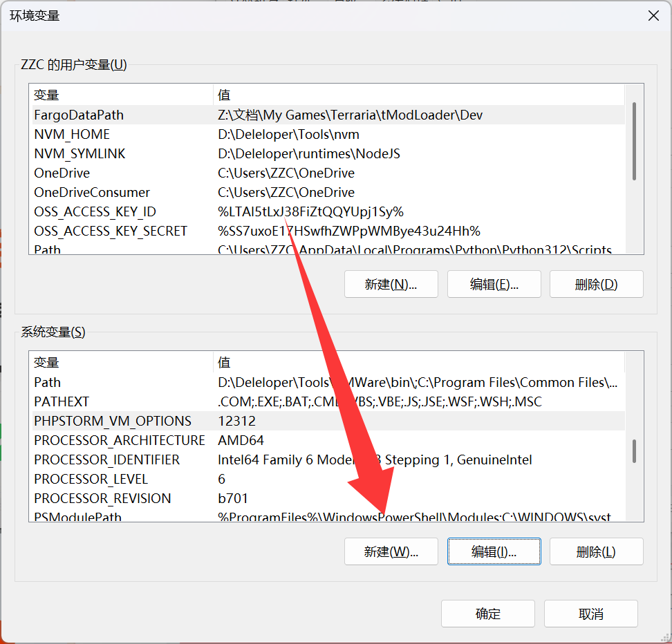Click the system variables scrollbar thumb
Screen dimensions: 672x644
(x=634, y=451)
